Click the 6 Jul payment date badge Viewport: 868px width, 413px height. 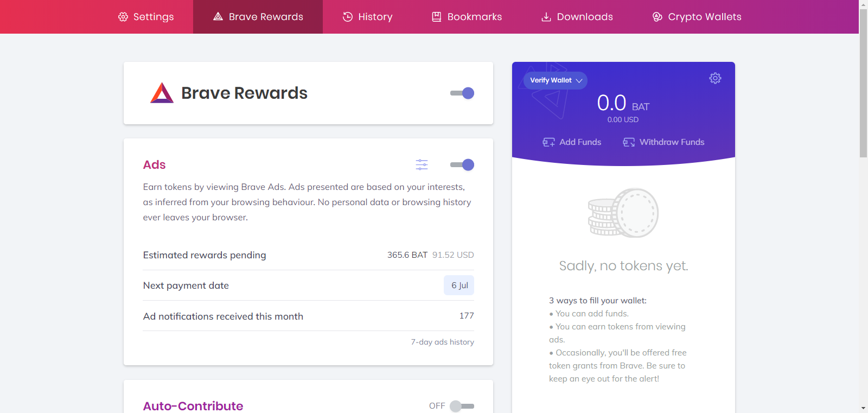pyautogui.click(x=459, y=285)
